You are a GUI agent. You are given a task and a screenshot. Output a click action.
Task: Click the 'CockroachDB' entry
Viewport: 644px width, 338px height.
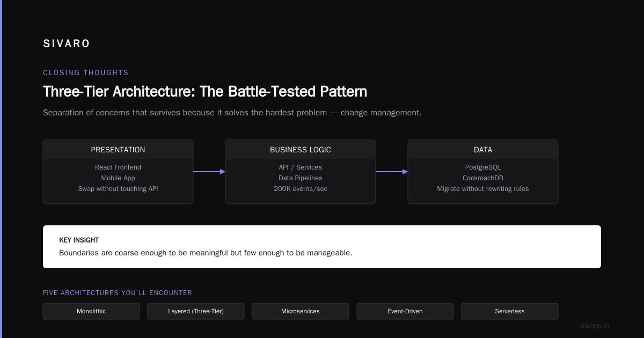[483, 178]
